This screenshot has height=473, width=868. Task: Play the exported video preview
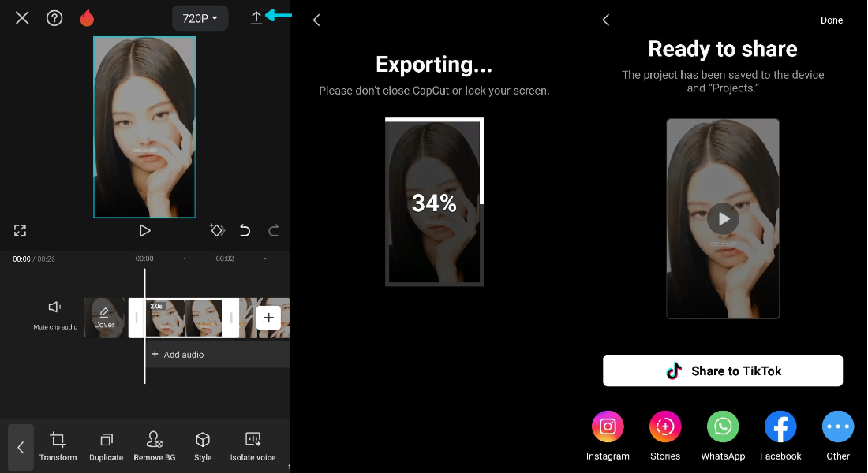click(x=723, y=219)
